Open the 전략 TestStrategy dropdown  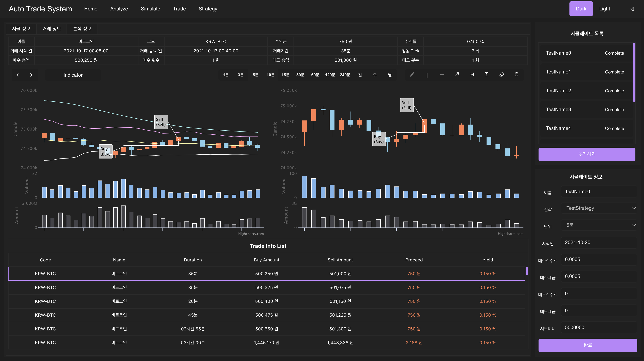tap(599, 208)
